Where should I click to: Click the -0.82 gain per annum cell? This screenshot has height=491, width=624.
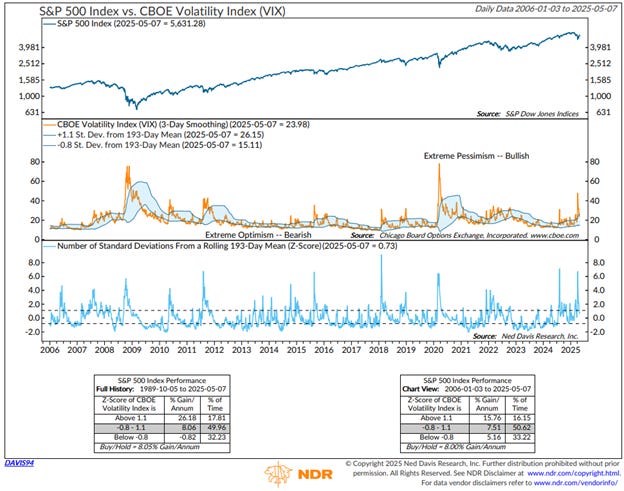pyautogui.click(x=188, y=437)
